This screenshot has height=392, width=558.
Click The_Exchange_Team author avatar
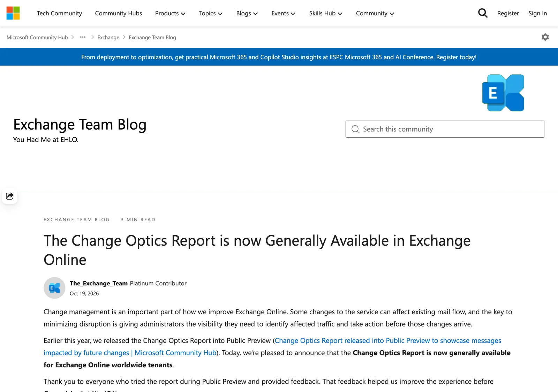coord(54,288)
